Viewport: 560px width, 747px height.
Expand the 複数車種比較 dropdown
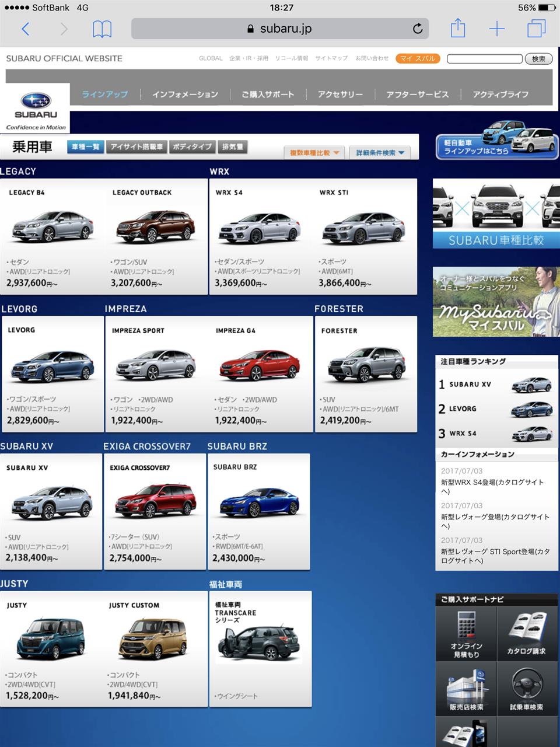click(314, 152)
